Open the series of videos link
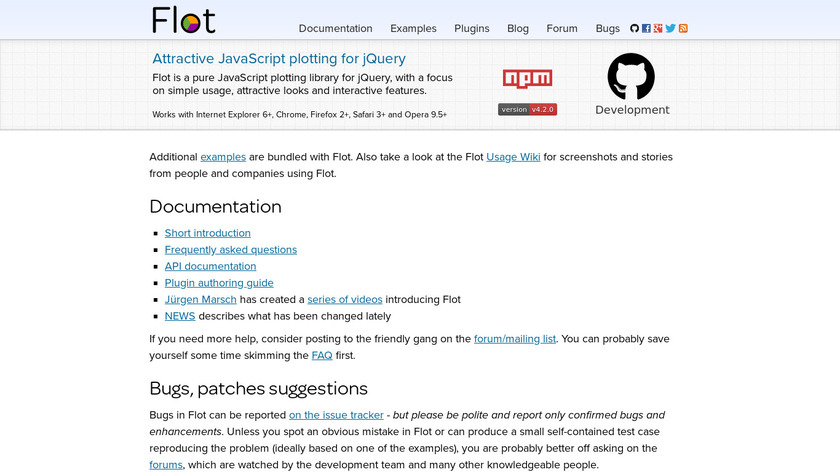Image resolution: width=840 pixels, height=472 pixels. 344,299
